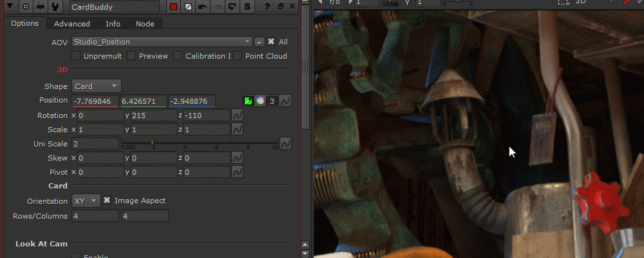
Task: Open the Shape dropdown set to Card
Action: coord(96,86)
